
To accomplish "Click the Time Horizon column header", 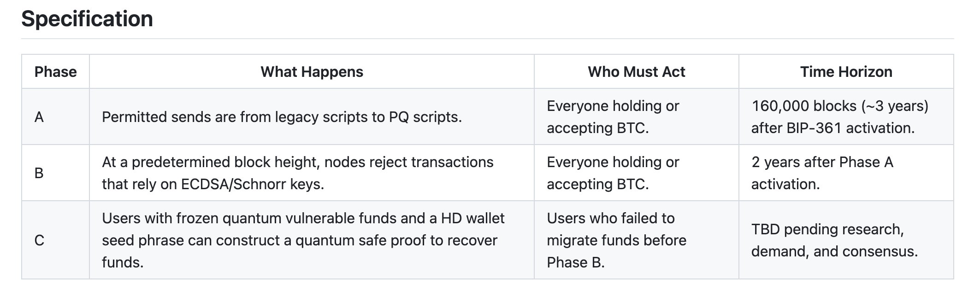I will tap(846, 72).
